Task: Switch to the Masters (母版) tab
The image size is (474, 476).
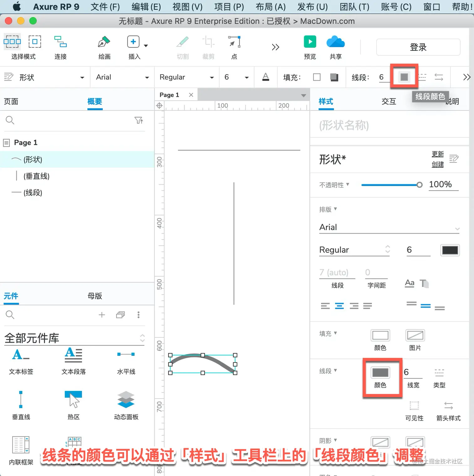Action: click(95, 296)
